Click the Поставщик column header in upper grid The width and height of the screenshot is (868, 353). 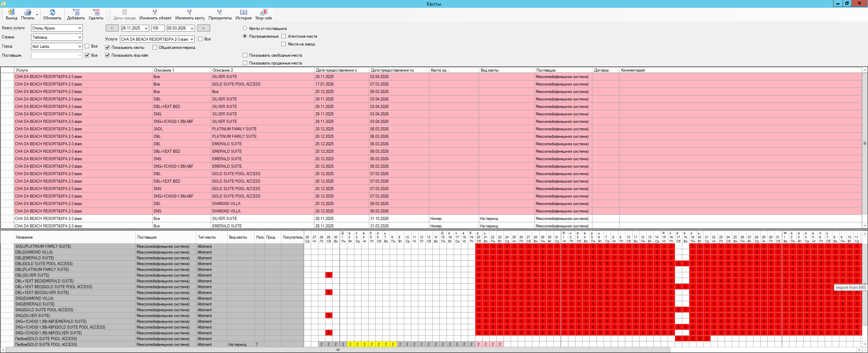pos(546,70)
